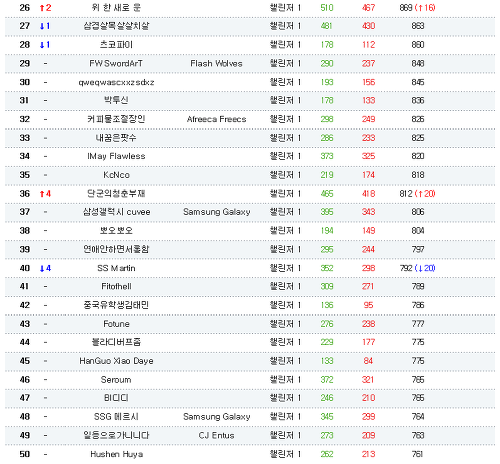This screenshot has width=500, height=464.
Task: Click the 273 wins value in row 49
Action: pyautogui.click(x=327, y=435)
